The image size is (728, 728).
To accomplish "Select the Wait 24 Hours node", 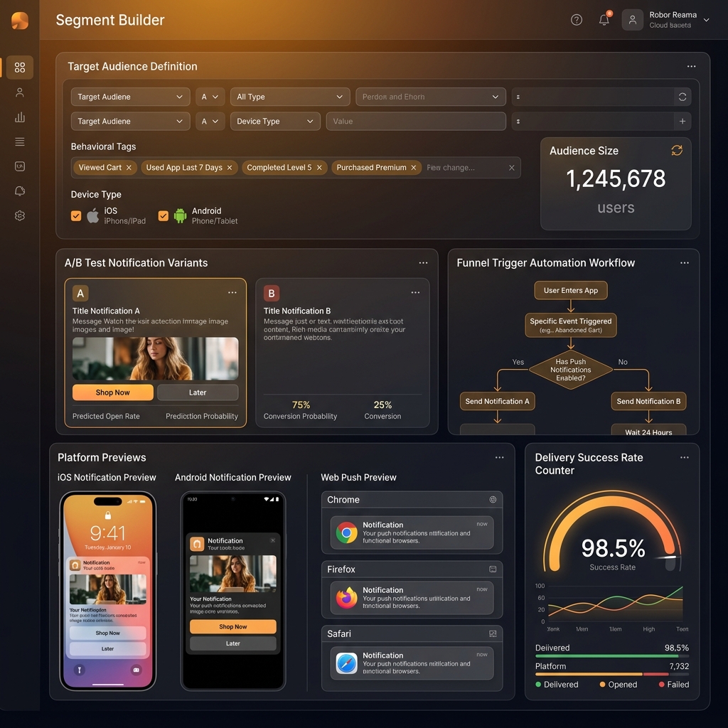I will (x=648, y=430).
